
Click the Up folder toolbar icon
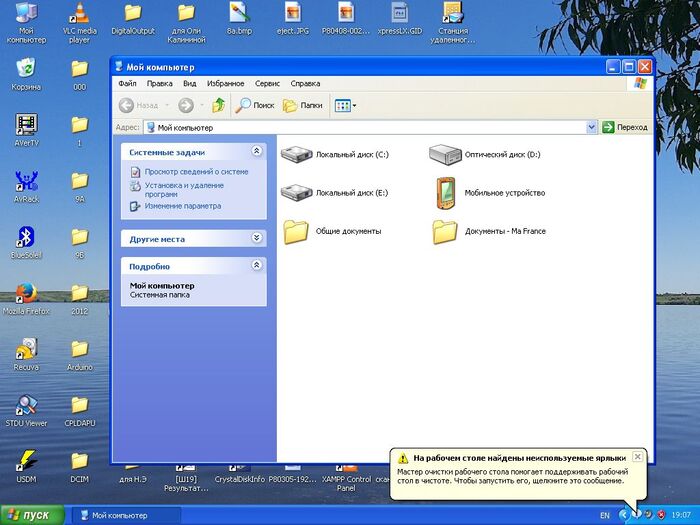[218, 105]
